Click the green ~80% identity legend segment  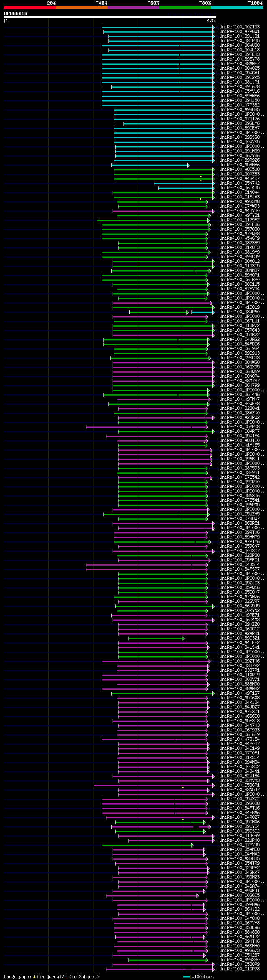click(x=185, y=8)
